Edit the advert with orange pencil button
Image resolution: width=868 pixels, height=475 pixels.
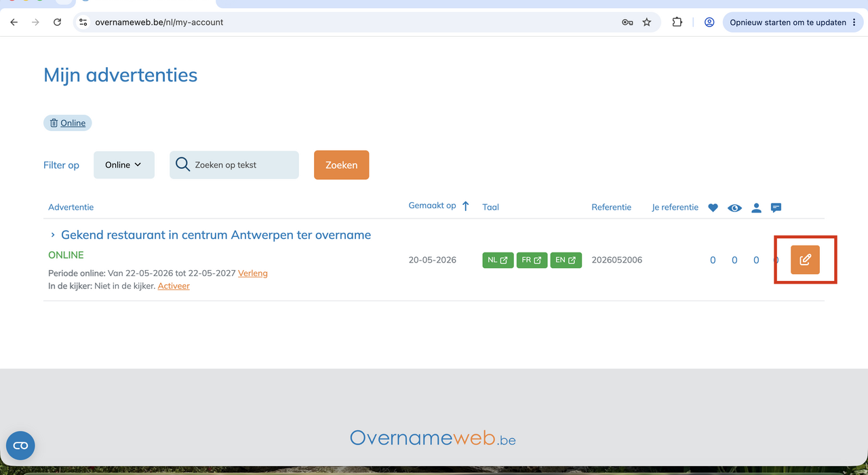coord(805,260)
